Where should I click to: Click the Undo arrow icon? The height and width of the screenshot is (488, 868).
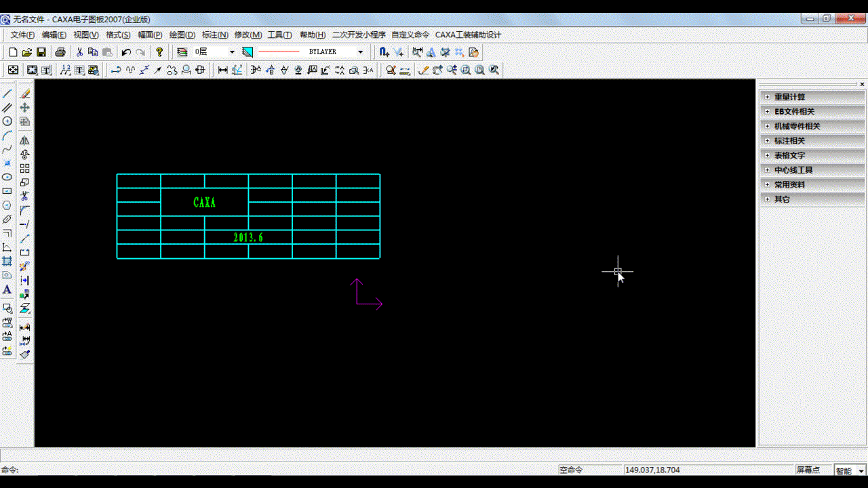pos(126,52)
